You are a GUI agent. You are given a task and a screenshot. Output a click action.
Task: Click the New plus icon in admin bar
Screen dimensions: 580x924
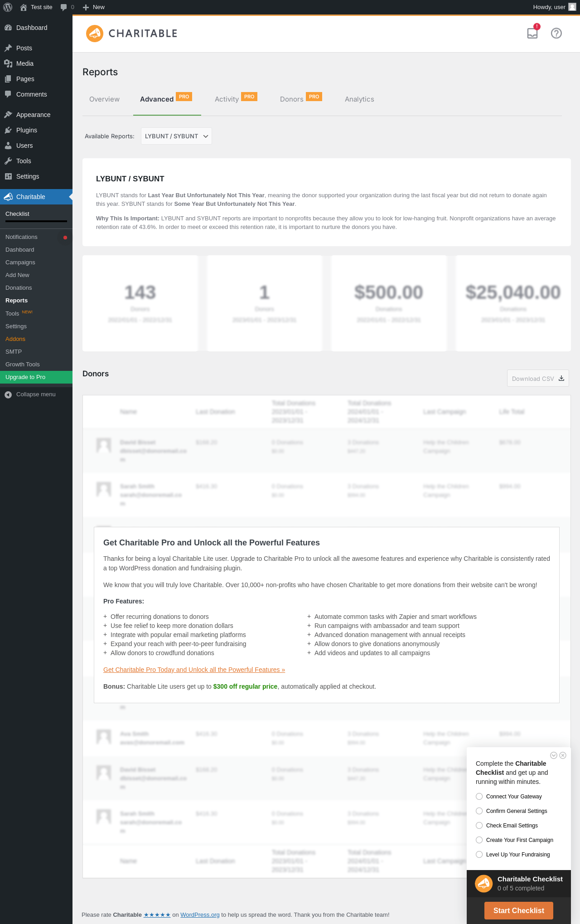click(x=86, y=7)
